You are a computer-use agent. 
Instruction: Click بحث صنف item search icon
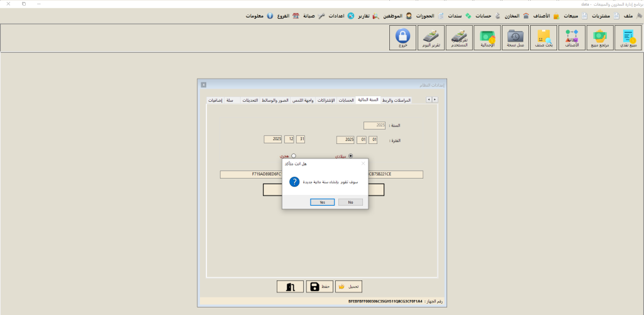pos(544,38)
